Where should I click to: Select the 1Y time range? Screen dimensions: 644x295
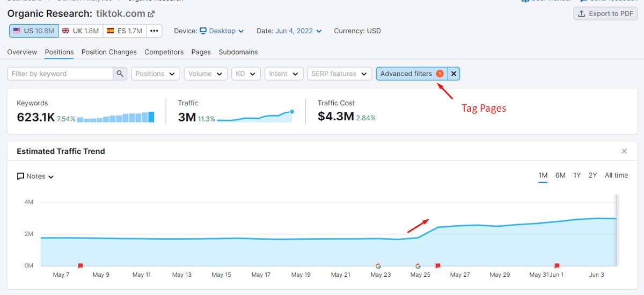click(x=577, y=175)
